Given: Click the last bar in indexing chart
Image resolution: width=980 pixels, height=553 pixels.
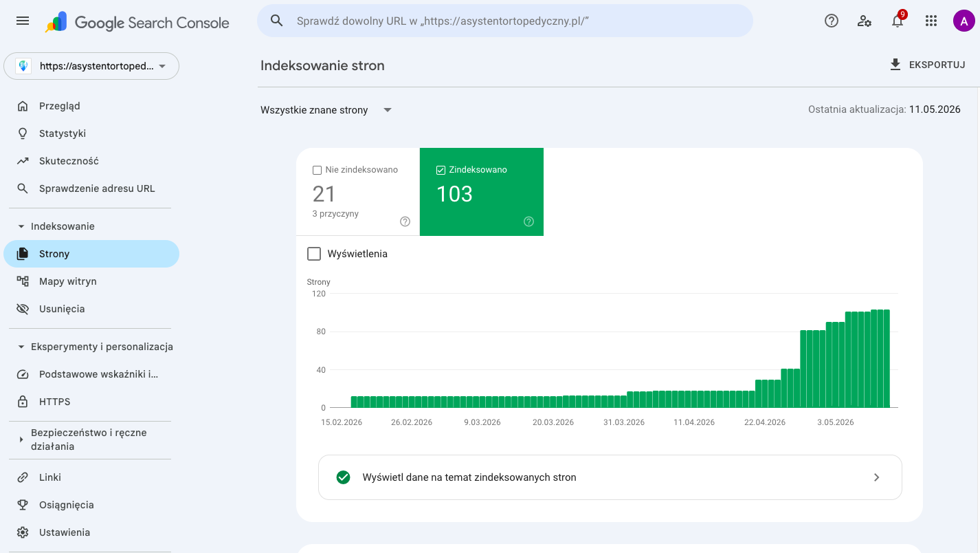Looking at the screenshot, I should tap(887, 358).
